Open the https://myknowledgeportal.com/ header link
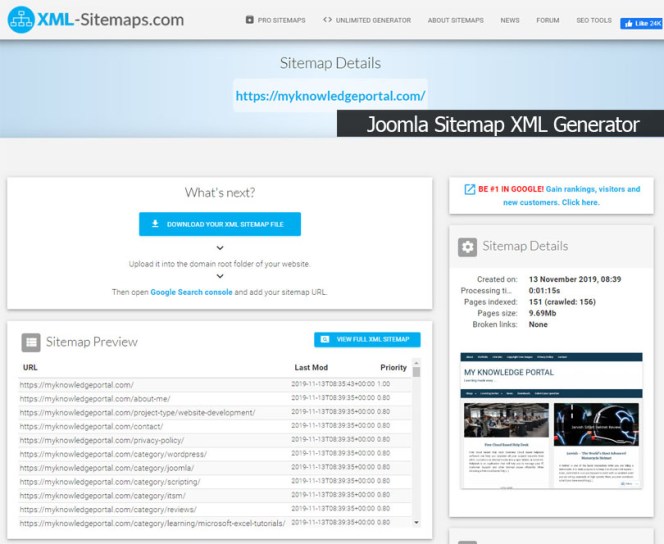Image resolution: width=664 pixels, height=544 pixels. 330,96
